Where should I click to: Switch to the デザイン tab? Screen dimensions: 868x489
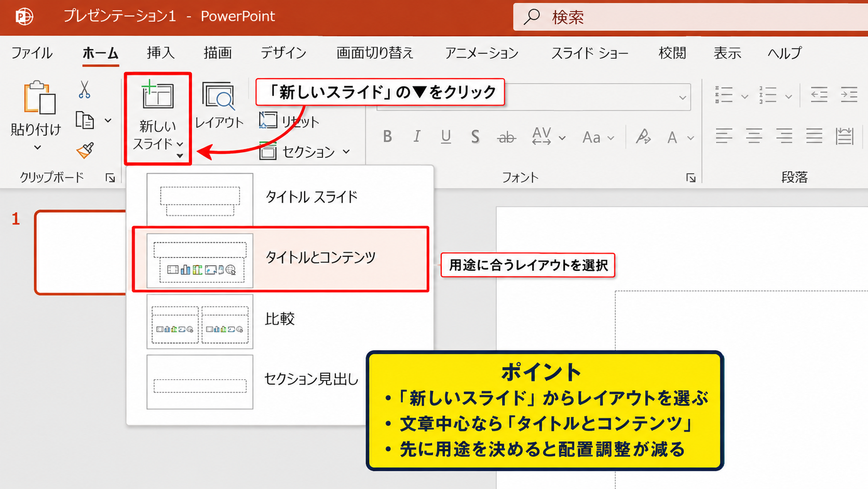(x=283, y=53)
